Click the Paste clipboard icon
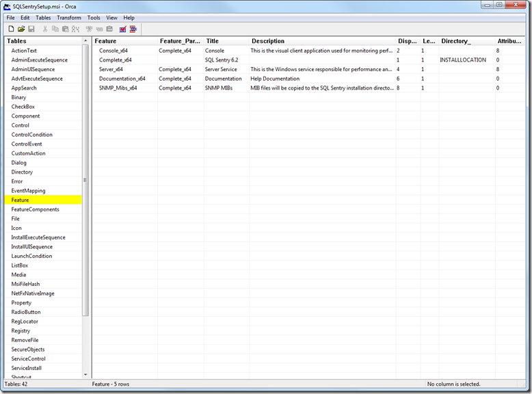The height and width of the screenshot is (394, 532). [x=66, y=29]
